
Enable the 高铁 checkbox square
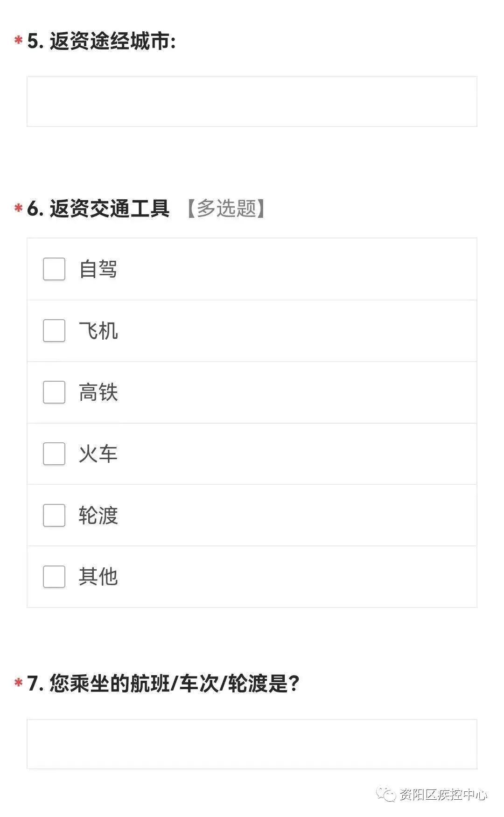click(x=54, y=392)
